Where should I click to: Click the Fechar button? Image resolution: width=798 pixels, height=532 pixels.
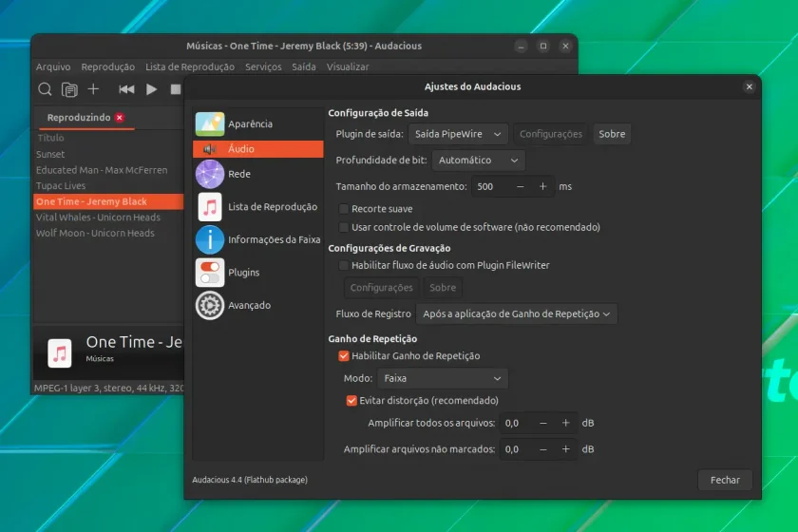(725, 480)
